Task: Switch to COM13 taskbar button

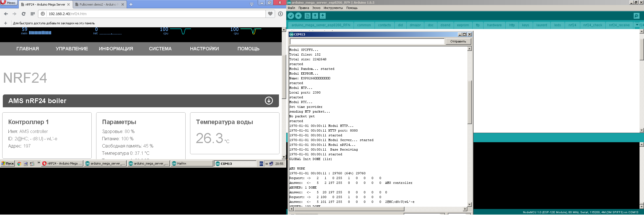Action: [235, 164]
